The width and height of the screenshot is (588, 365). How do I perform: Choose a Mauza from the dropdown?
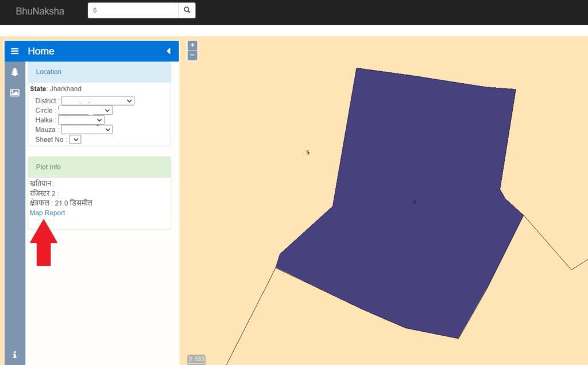pyautogui.click(x=87, y=130)
